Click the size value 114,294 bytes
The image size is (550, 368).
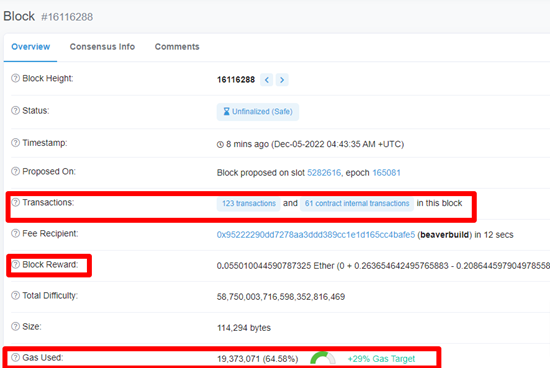[x=244, y=328]
